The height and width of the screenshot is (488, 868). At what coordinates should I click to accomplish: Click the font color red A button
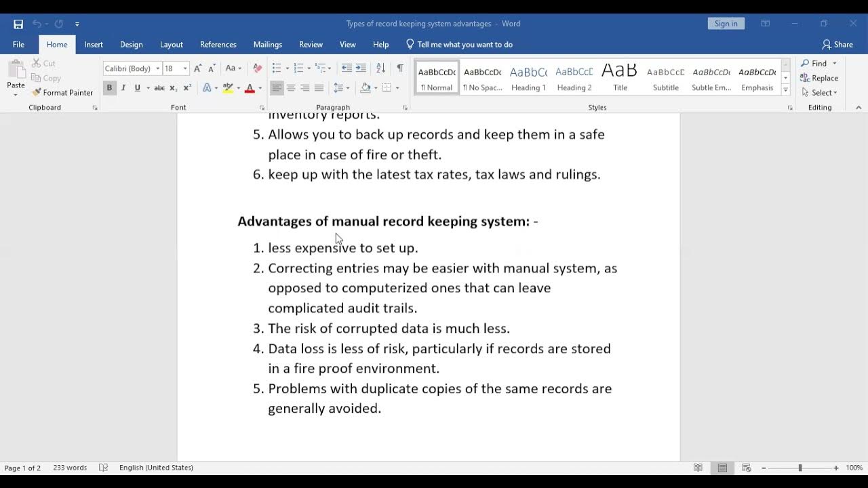[x=250, y=88]
